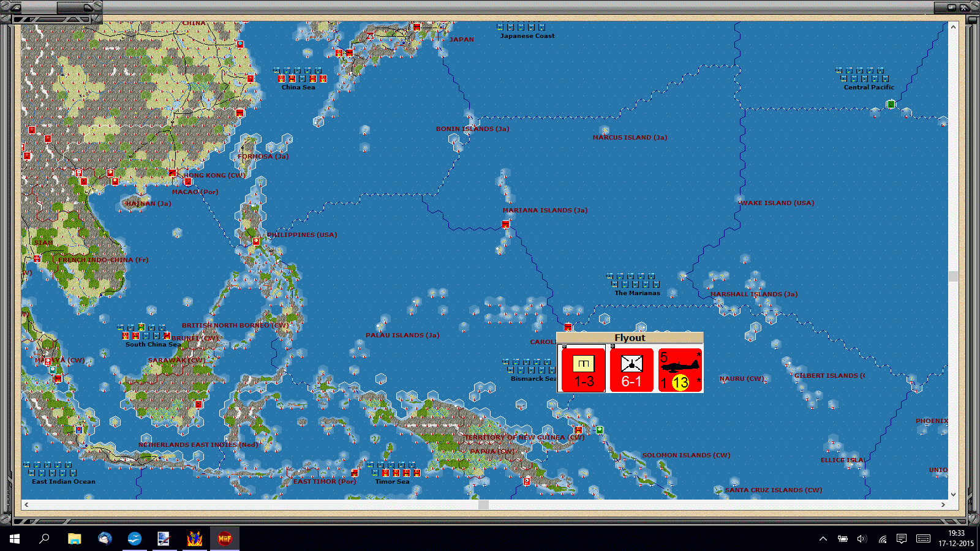Viewport: 980px width, 551px height.
Task: Select the red unit at Hong Kong
Action: 188,182
